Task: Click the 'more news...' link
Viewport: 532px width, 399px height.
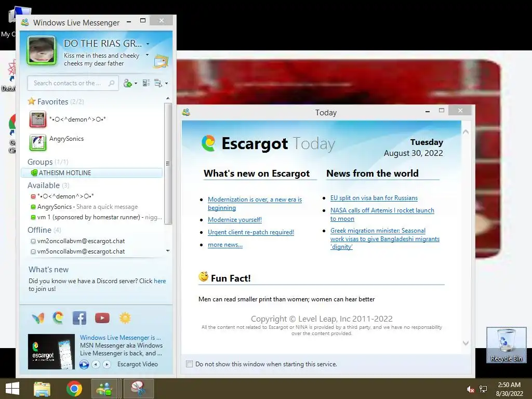Action: click(x=225, y=245)
